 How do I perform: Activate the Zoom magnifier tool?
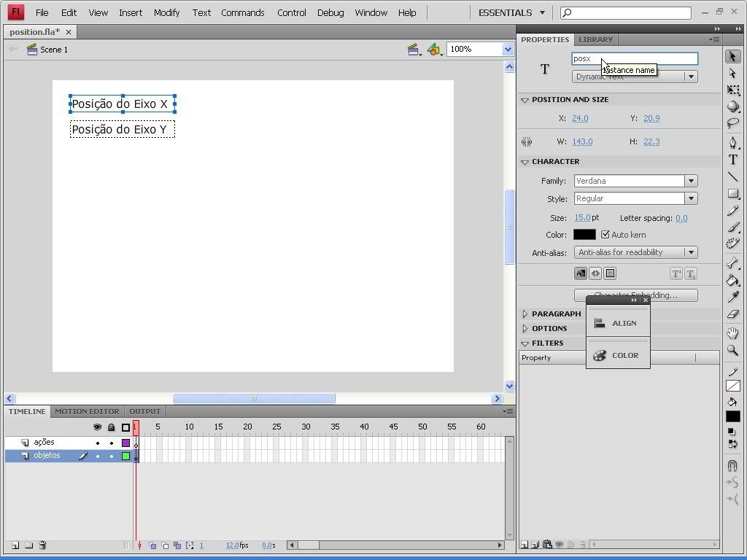(x=732, y=350)
